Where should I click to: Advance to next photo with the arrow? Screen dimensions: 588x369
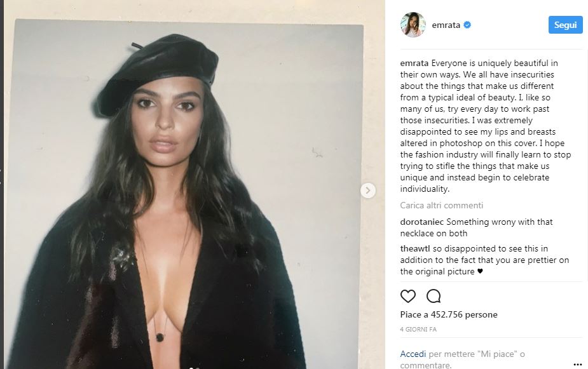click(x=368, y=191)
